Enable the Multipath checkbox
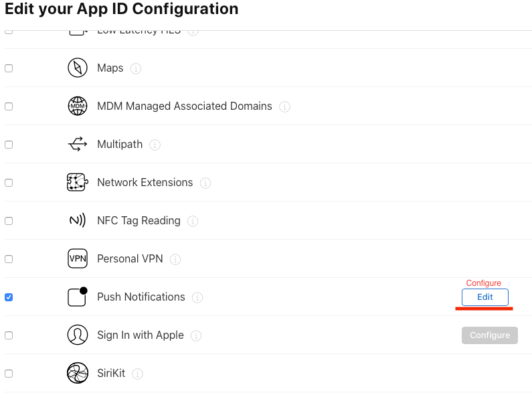 click(9, 145)
